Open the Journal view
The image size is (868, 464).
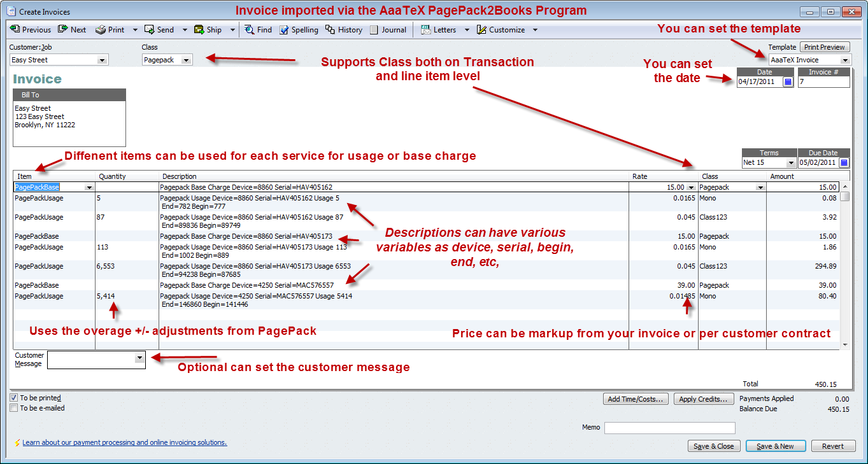click(x=388, y=30)
